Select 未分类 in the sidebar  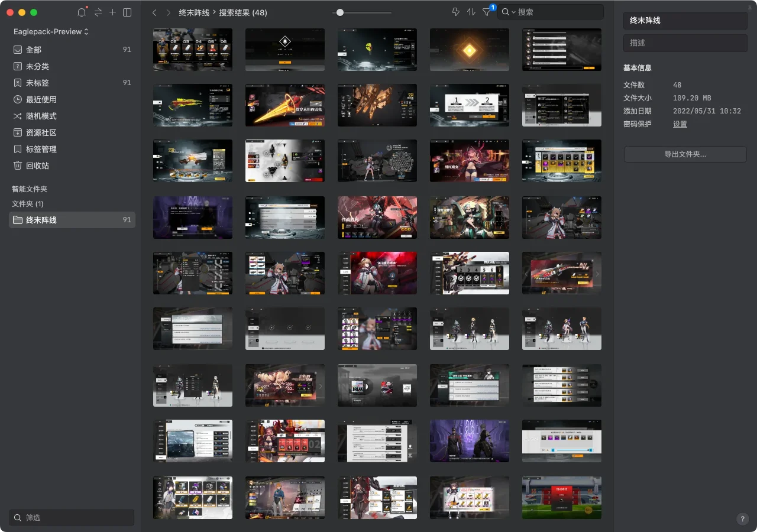pos(72,66)
